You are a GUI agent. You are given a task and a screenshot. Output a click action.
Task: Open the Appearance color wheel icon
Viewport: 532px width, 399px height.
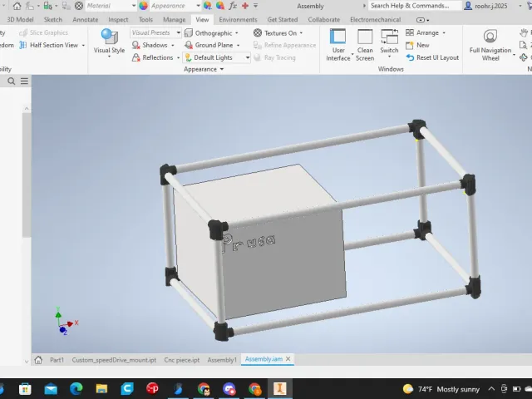click(x=143, y=6)
